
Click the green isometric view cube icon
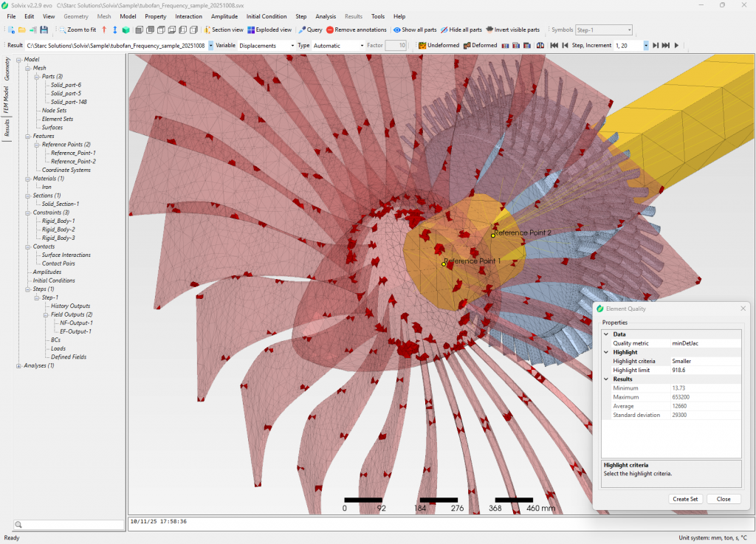(126, 30)
